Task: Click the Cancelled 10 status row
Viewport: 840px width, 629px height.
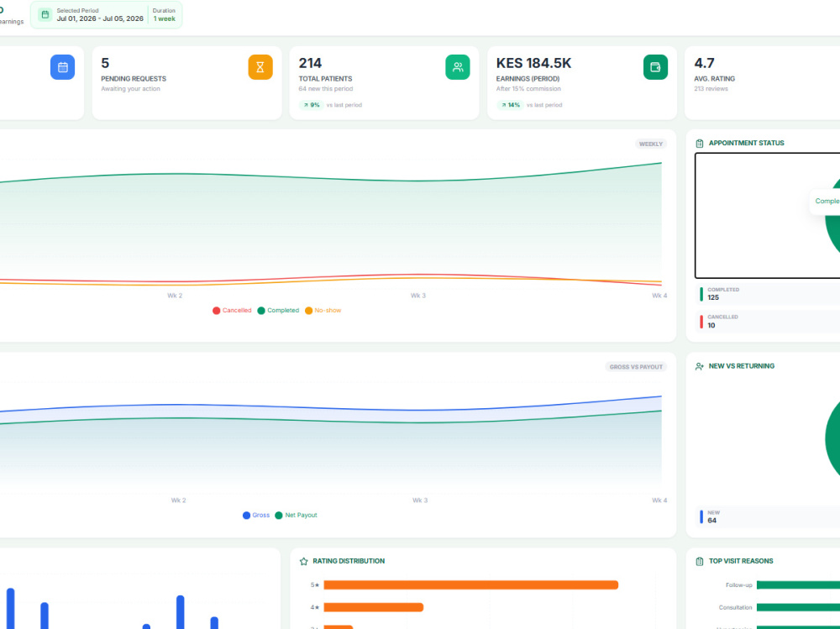Action: 768,322
